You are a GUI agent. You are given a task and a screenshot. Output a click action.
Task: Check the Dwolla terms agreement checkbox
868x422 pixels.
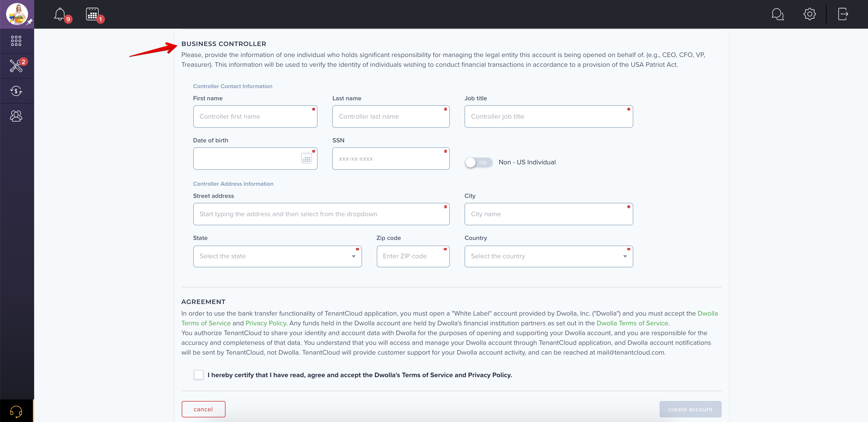coord(198,374)
